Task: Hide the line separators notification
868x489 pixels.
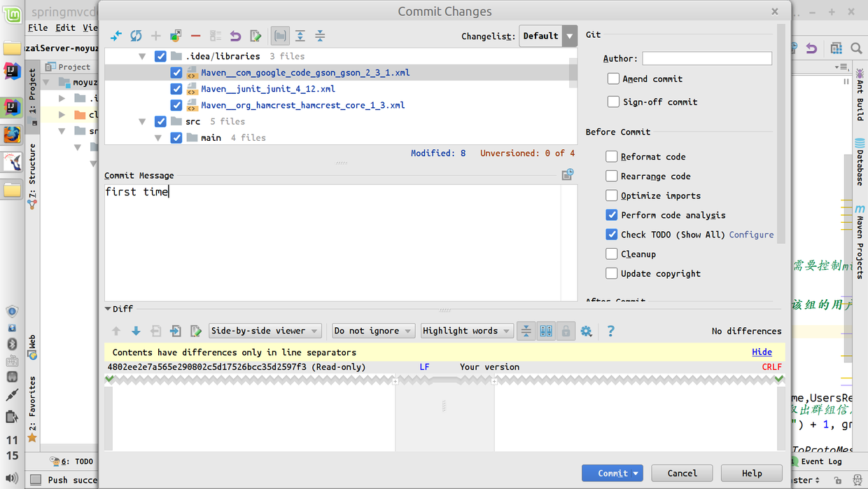Action: click(762, 352)
